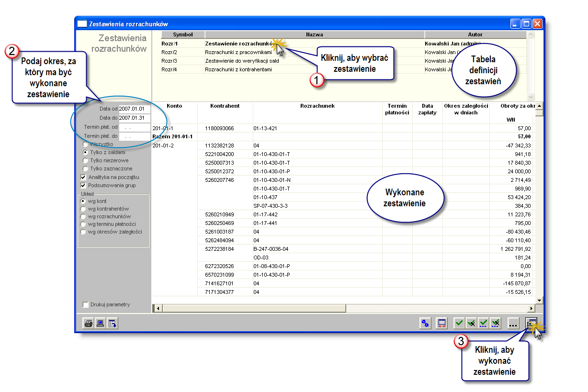
Task: Click the crossed checkmark with underline icon
Action: 496,324
